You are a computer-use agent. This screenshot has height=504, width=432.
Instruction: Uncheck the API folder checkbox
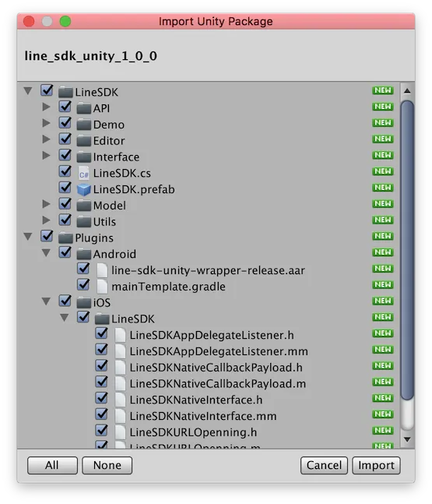click(x=65, y=106)
